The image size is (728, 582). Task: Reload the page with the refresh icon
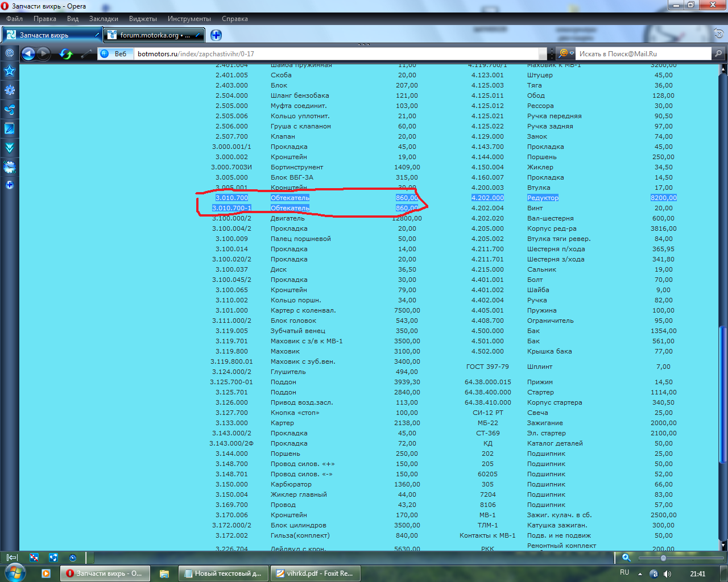pos(66,54)
